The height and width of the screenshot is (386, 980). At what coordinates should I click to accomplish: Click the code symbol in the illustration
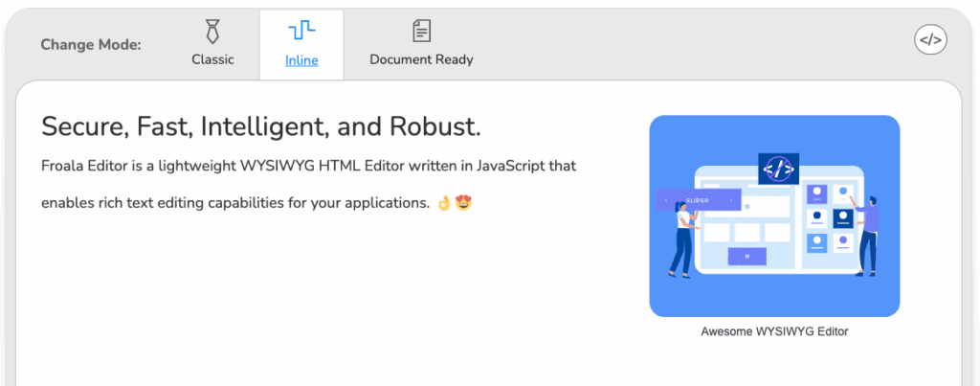coord(778,169)
